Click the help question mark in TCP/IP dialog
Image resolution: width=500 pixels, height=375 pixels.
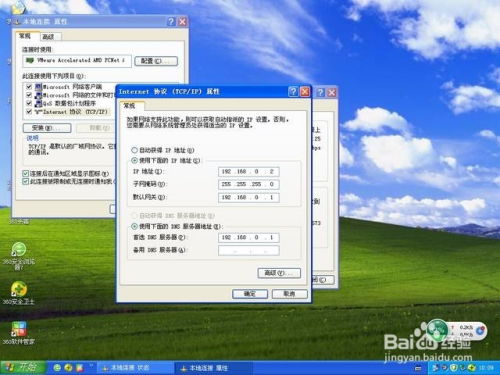[293, 92]
